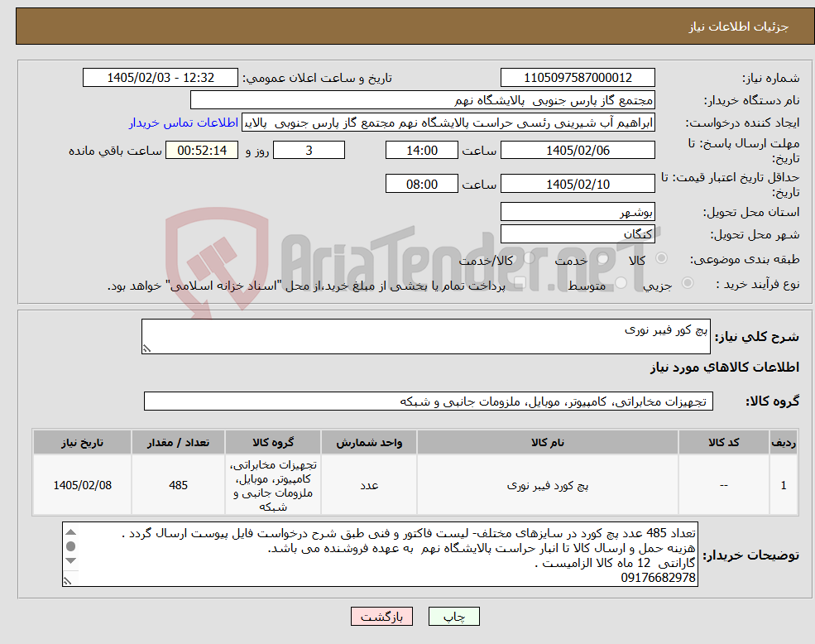Click the scrollbar thumb in buyer notes

point(71,546)
